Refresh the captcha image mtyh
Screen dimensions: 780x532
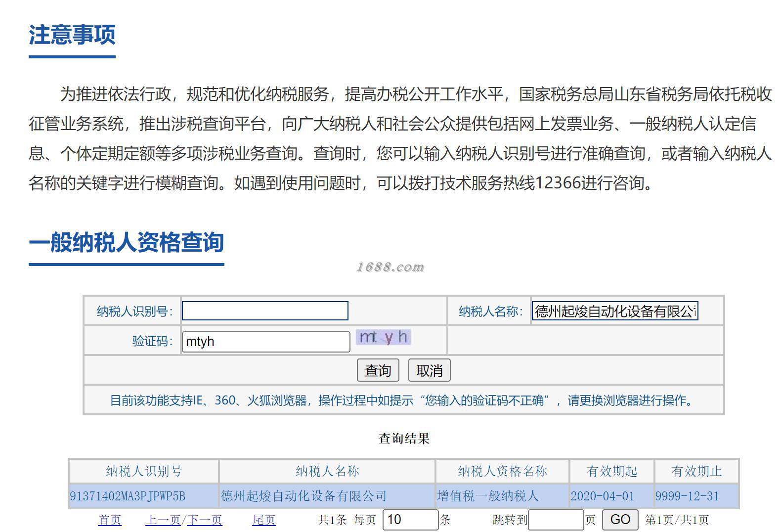pos(384,338)
